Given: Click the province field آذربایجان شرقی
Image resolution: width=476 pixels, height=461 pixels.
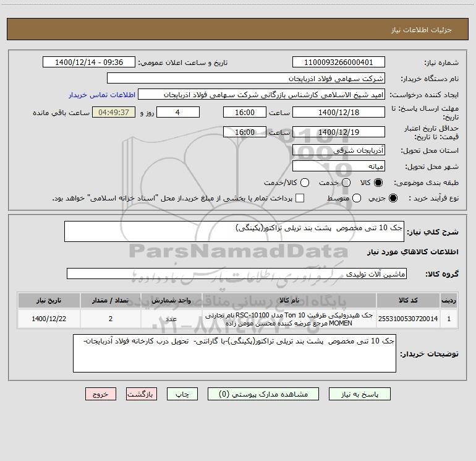Looking at the screenshot, I should point(339,150).
